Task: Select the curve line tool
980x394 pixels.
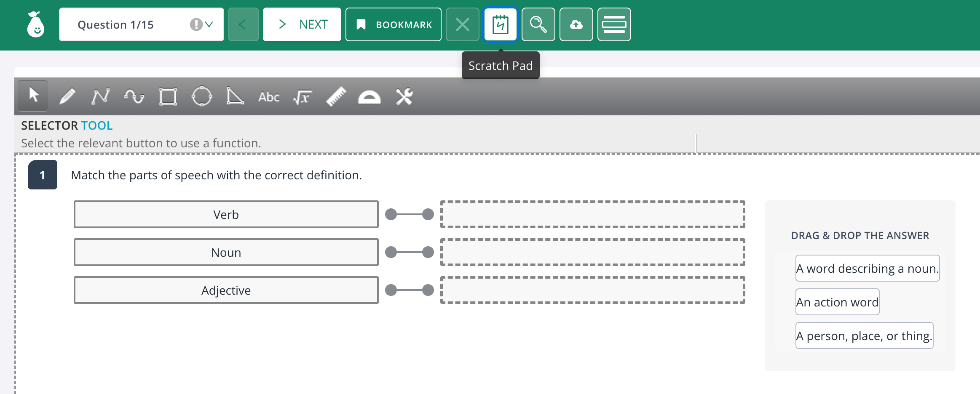Action: (x=134, y=96)
